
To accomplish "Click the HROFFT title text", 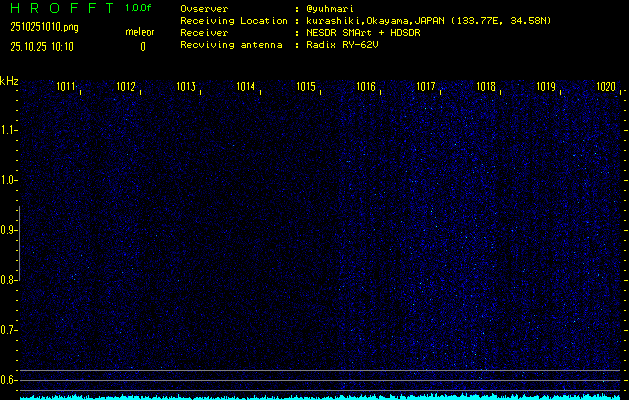I will 60,8.
